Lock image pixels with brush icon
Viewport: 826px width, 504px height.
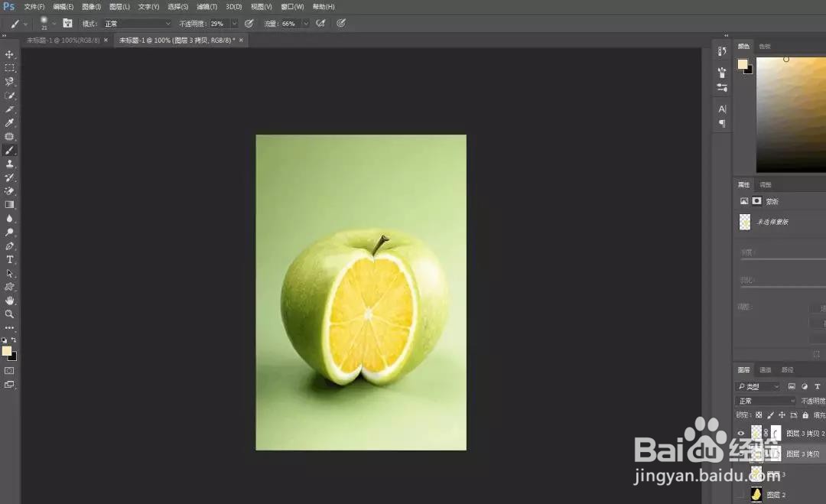click(x=770, y=415)
